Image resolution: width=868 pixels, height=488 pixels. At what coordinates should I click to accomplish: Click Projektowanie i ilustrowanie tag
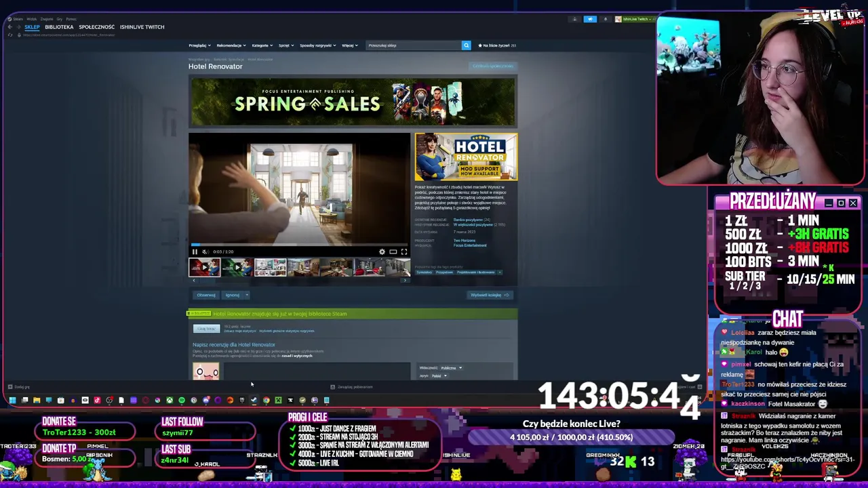(476, 272)
